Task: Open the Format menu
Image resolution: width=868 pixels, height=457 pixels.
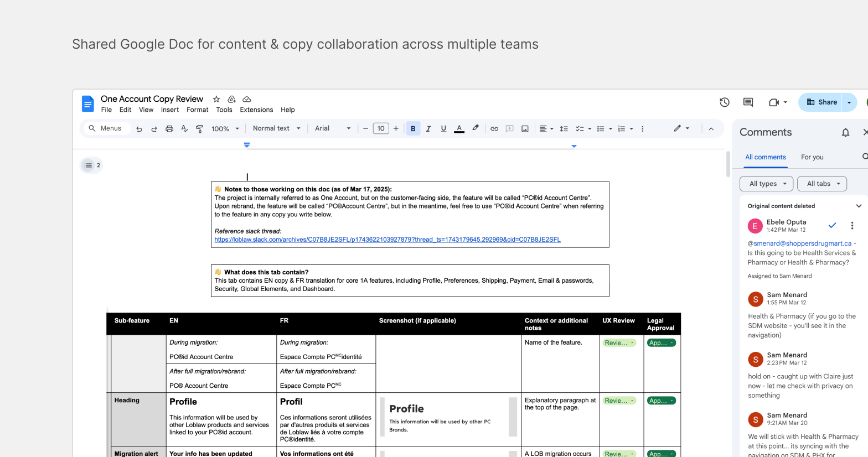Action: (198, 110)
